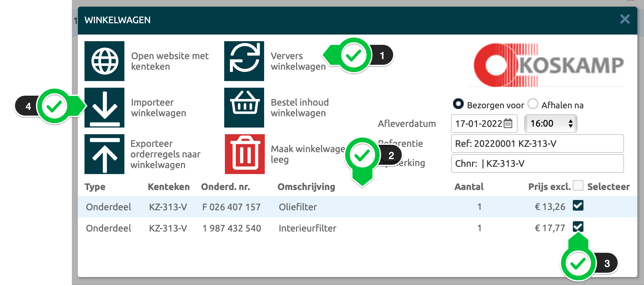The width and height of the screenshot is (644, 285).
Task: Click the refresh cart (Ververs winkelwagen) icon
Action: 244,61
